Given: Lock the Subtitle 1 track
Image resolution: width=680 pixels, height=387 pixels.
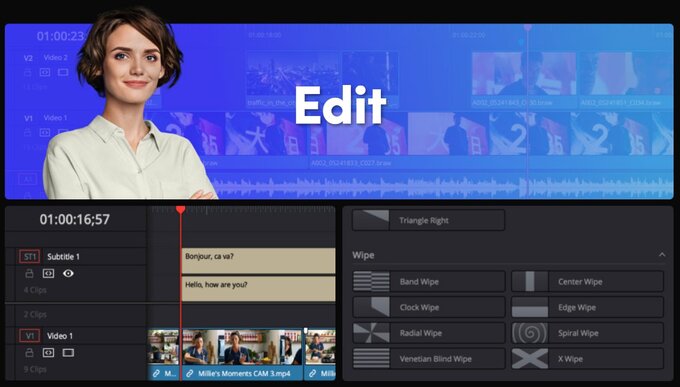Looking at the screenshot, I should 29,273.
